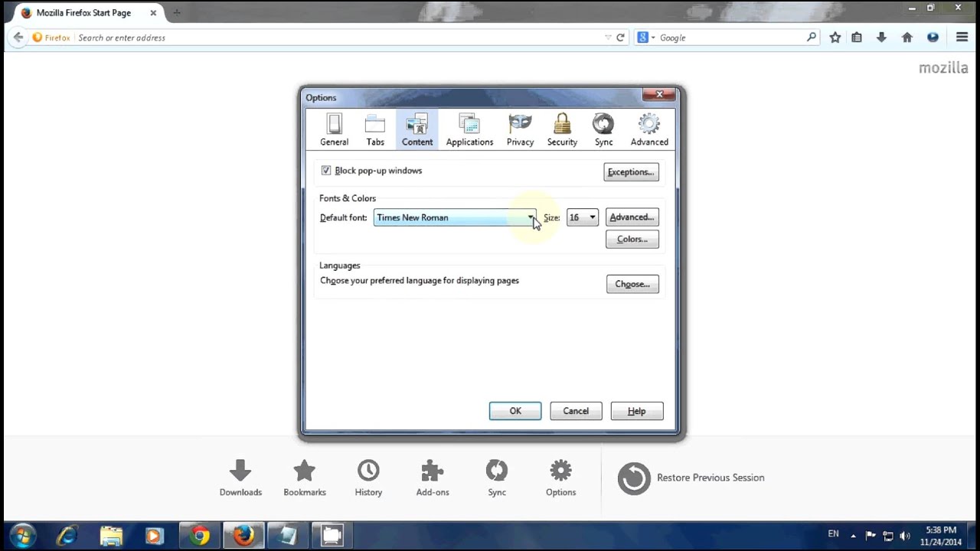This screenshot has height=551, width=980.
Task: Open the Colors button
Action: (x=632, y=240)
